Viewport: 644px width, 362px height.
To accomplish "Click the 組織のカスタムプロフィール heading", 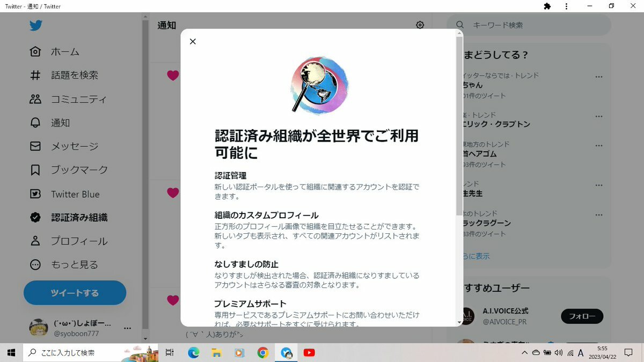I will pyautogui.click(x=267, y=215).
